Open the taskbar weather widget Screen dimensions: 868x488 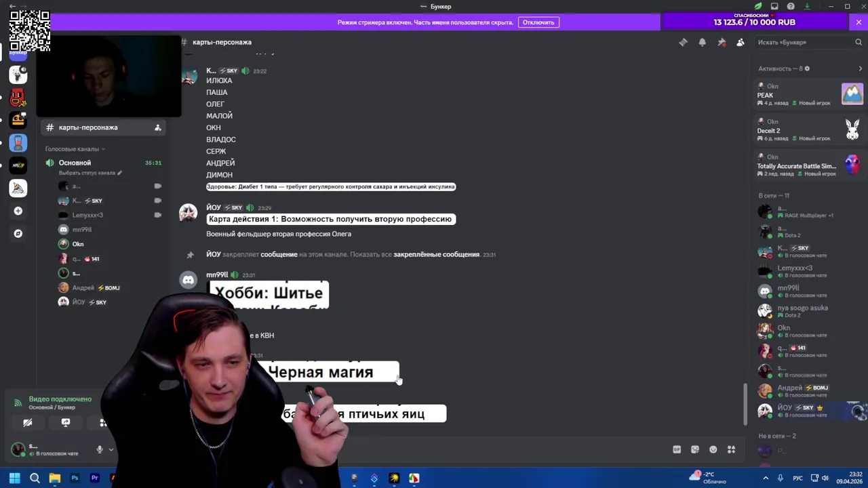click(709, 478)
